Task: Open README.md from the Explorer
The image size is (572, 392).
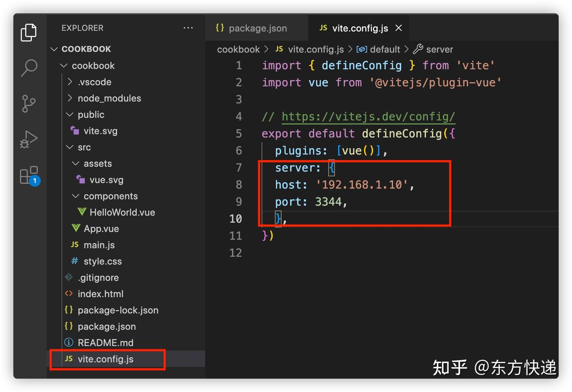Action: coord(105,342)
